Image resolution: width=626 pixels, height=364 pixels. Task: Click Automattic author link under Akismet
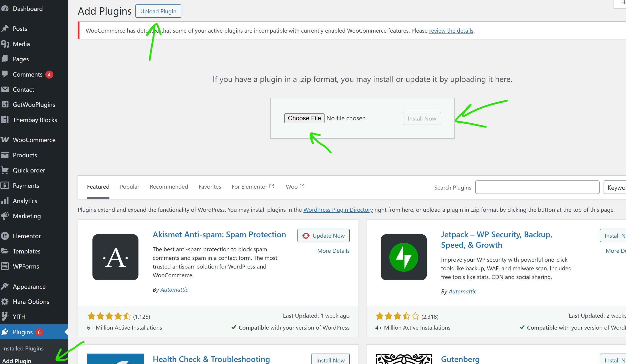[174, 289]
